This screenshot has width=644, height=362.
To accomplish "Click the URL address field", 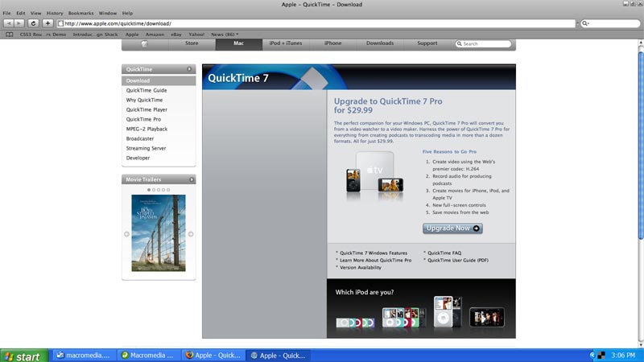I will tap(316, 23).
